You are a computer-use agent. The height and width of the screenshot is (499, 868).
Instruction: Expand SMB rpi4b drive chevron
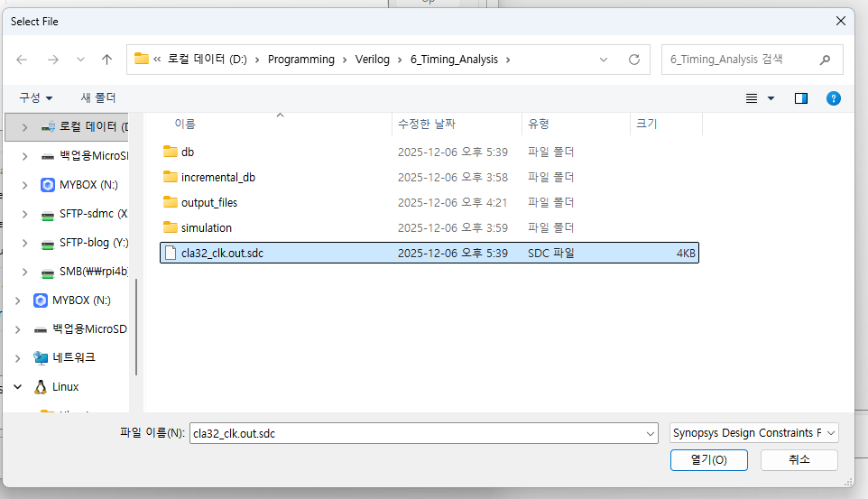click(x=24, y=272)
